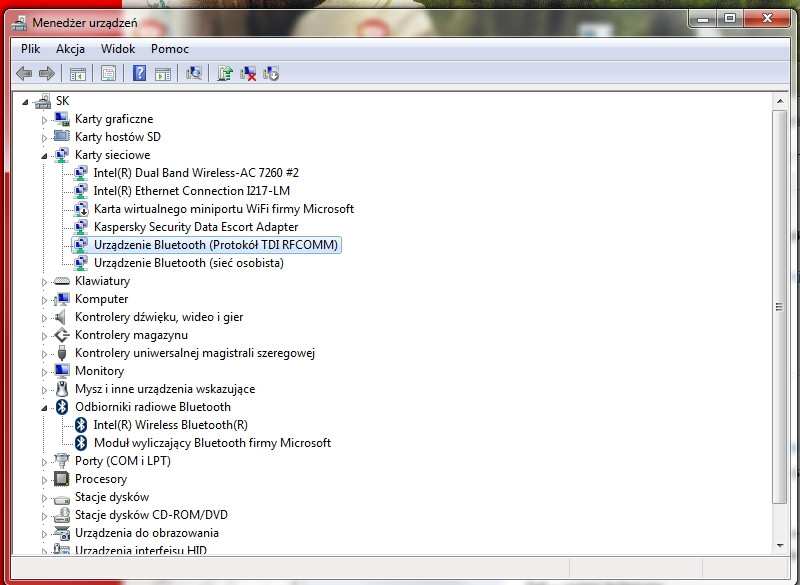Viewport: 800px width, 585px height.
Task: Minimize the Menedżer urządzeń window
Action: coord(703,19)
